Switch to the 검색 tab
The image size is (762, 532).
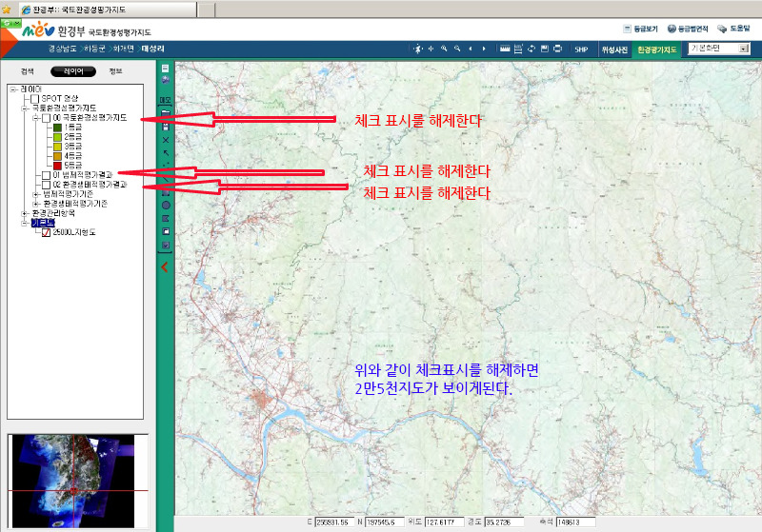[x=27, y=70]
